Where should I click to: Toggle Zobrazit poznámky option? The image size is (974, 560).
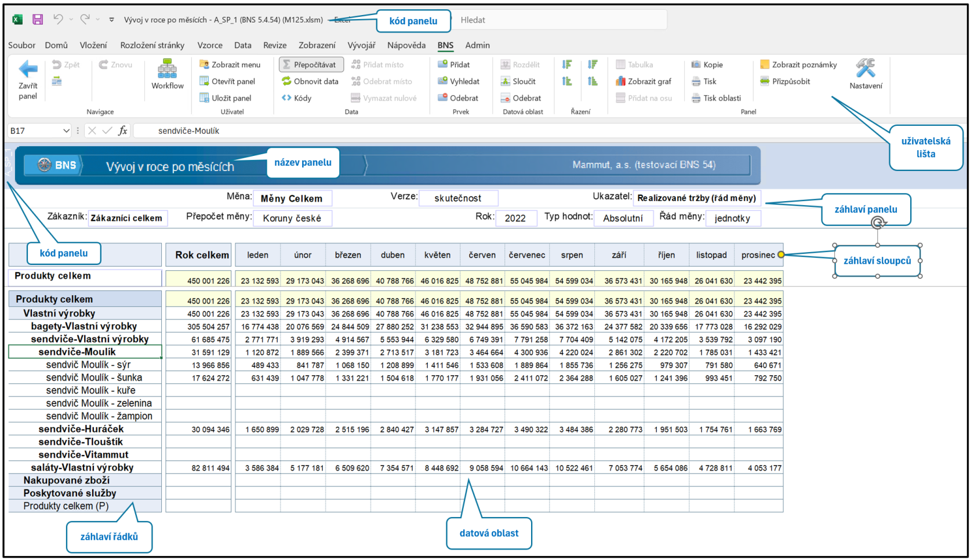798,64
